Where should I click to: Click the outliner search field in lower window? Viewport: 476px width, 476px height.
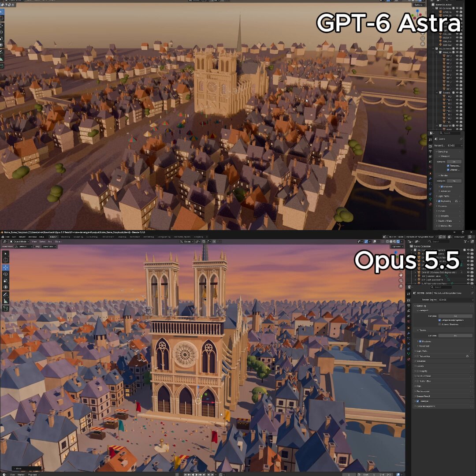pos(439,242)
